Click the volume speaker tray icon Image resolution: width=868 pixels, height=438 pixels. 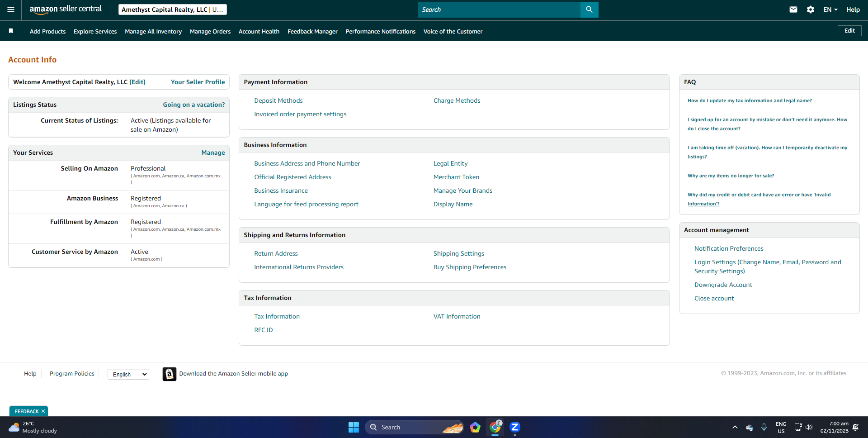(809, 427)
